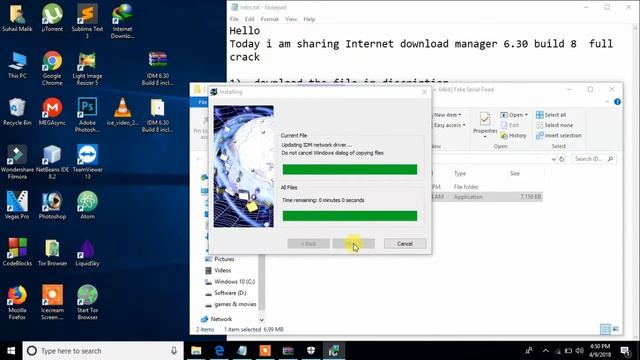This screenshot has width=640, height=360.
Task: Select the Vegas Pro desktop icon
Action: click(x=17, y=205)
